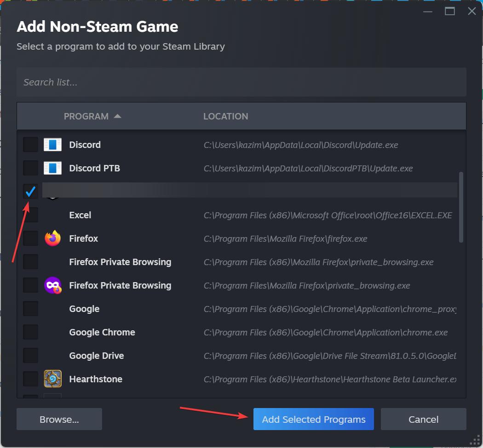483x448 pixels.
Task: Click the Firefox browser icon
Action: 53,238
